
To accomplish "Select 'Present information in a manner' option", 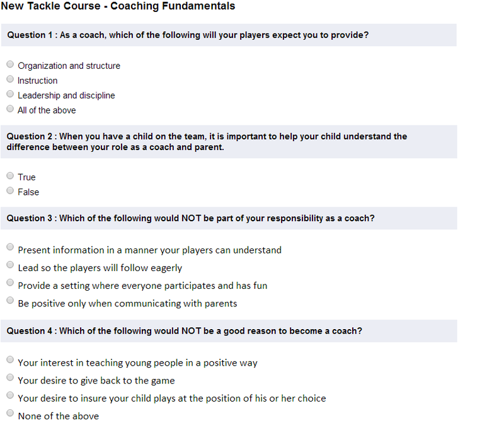I will tap(10, 247).
